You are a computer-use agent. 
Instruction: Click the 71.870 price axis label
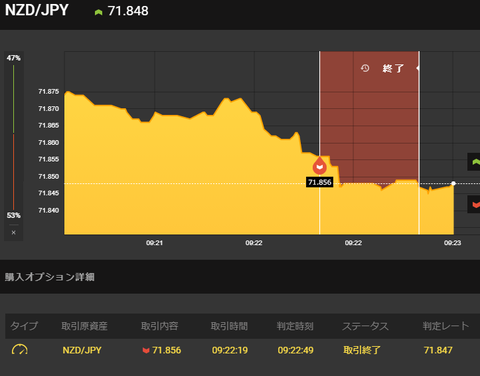(x=49, y=109)
